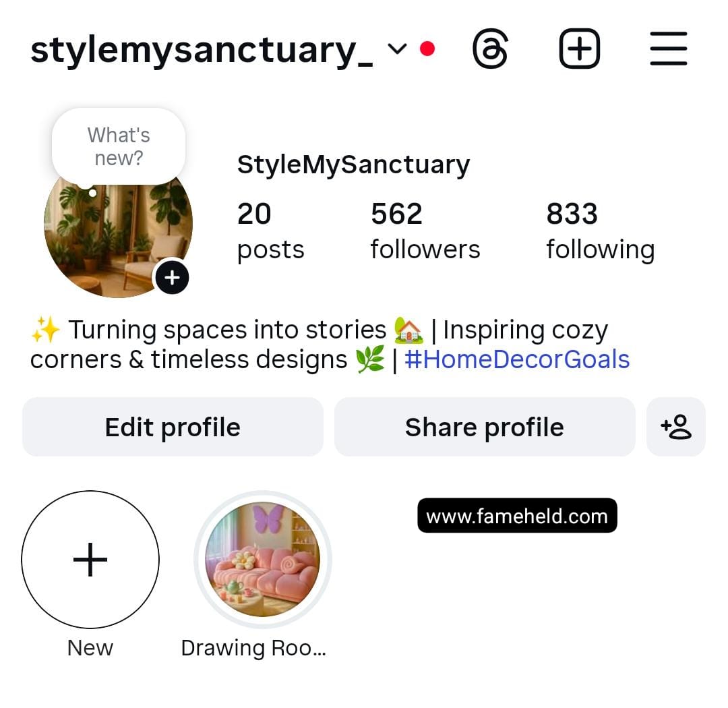728x708 pixels.
Task: View the 833 following list
Action: [x=600, y=231]
